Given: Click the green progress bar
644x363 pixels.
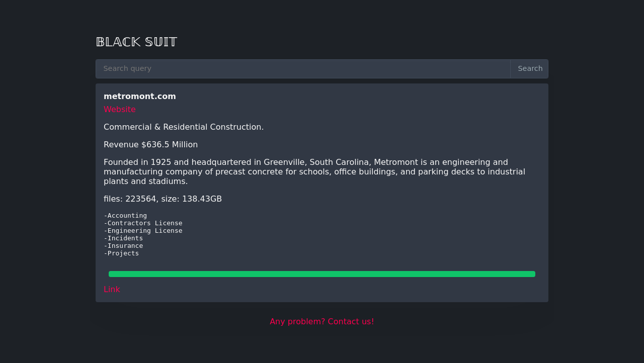Looking at the screenshot, I should pyautogui.click(x=322, y=274).
